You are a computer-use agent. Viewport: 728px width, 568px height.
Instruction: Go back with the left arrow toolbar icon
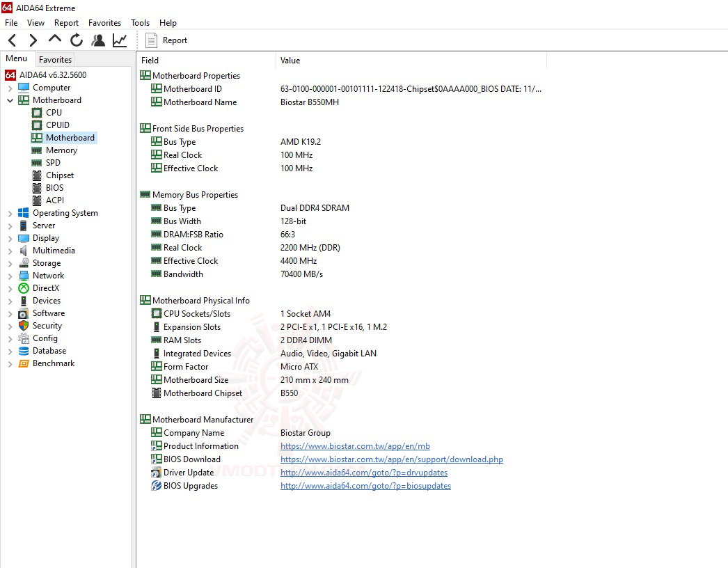13,40
